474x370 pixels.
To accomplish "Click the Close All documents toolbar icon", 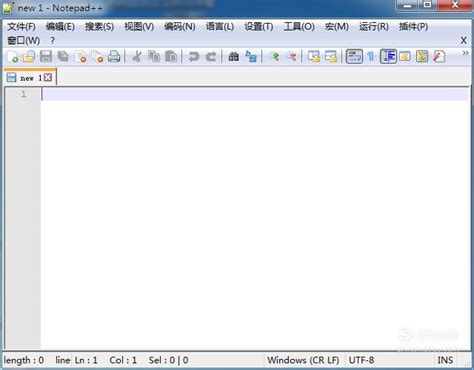I will click(97, 57).
